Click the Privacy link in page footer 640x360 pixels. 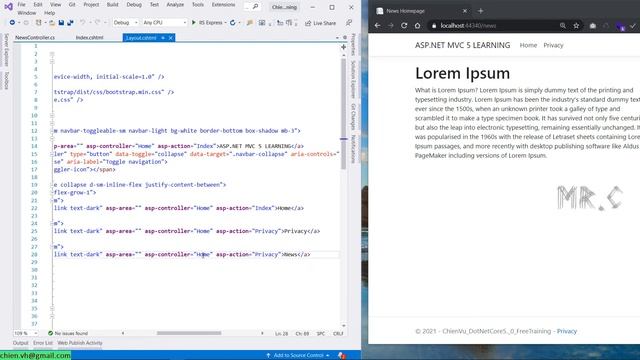click(567, 331)
